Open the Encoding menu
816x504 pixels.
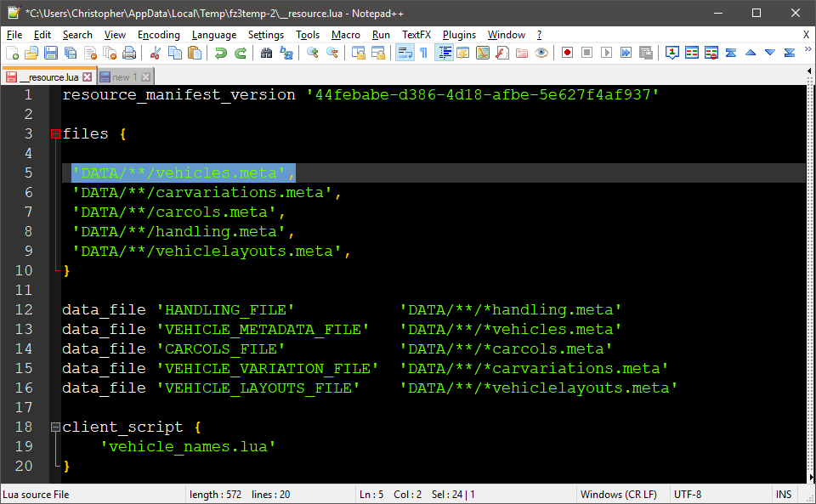pyautogui.click(x=159, y=35)
